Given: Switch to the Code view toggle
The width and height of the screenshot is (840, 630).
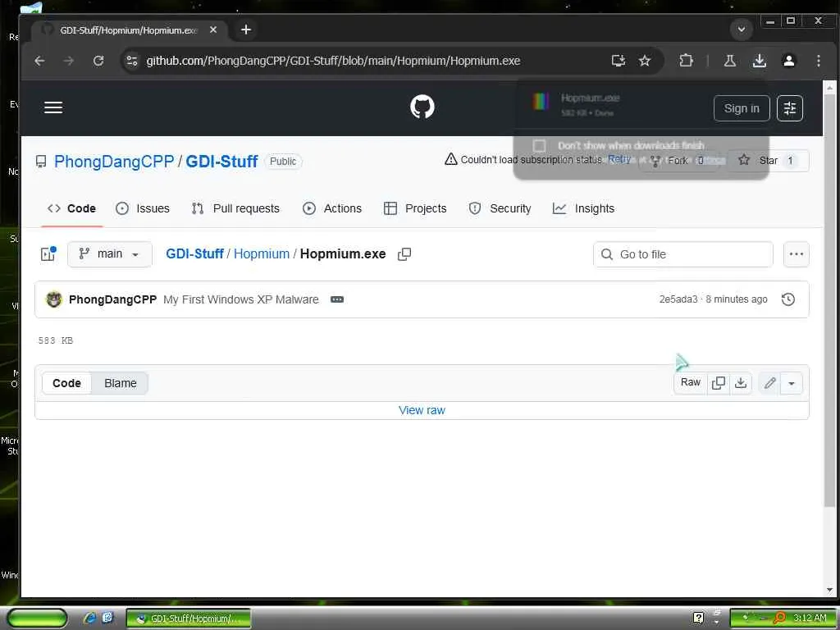Looking at the screenshot, I should (x=67, y=383).
